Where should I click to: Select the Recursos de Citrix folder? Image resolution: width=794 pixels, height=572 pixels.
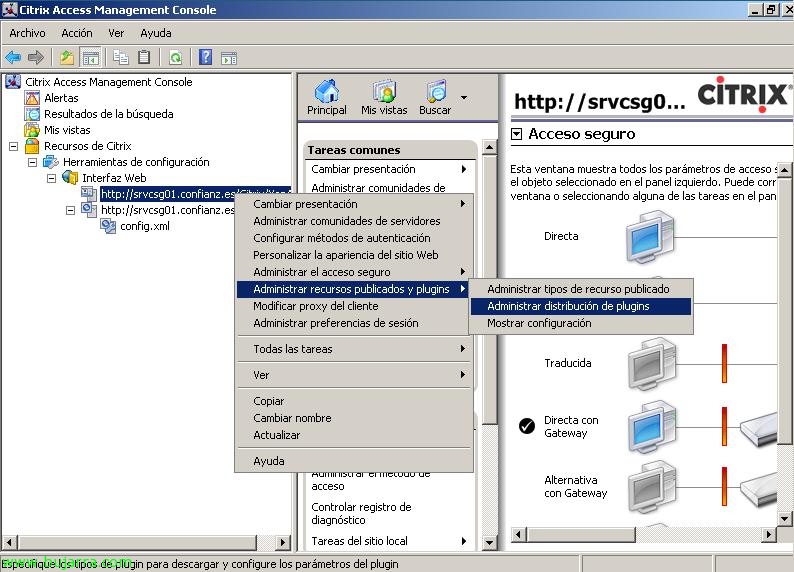point(88,146)
